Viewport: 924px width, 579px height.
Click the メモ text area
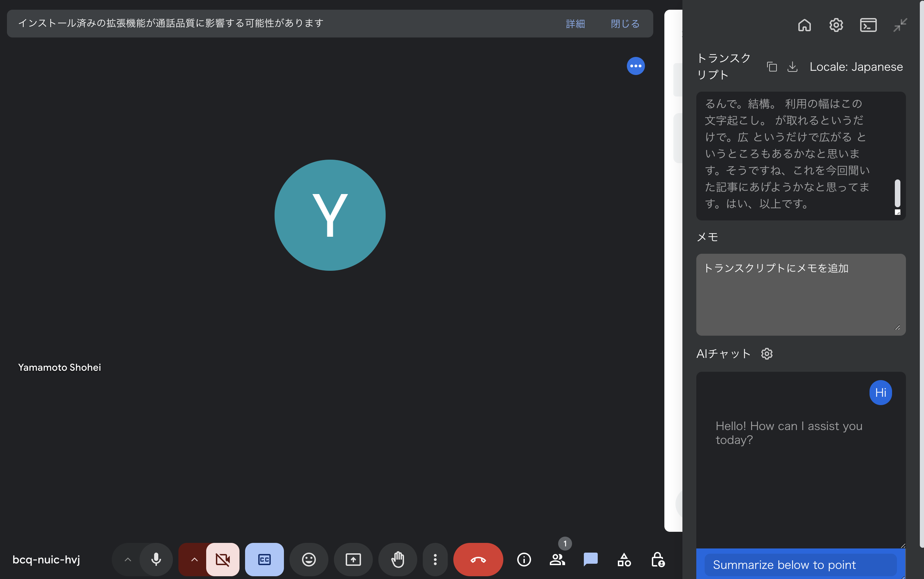[800, 294]
